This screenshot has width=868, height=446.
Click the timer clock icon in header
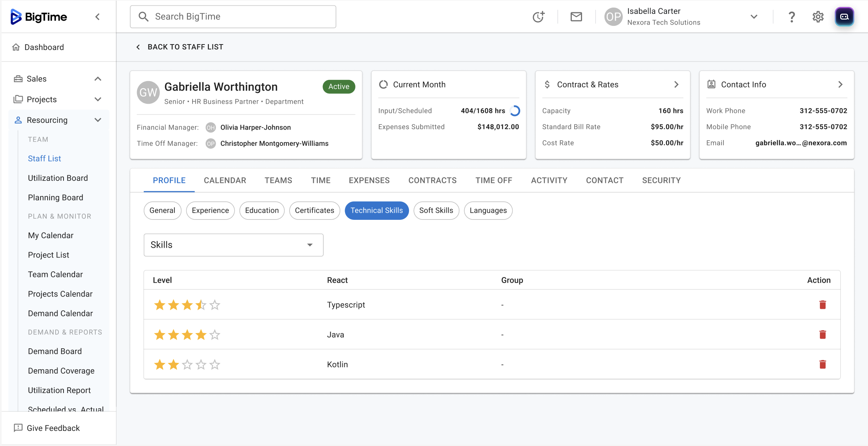click(538, 17)
